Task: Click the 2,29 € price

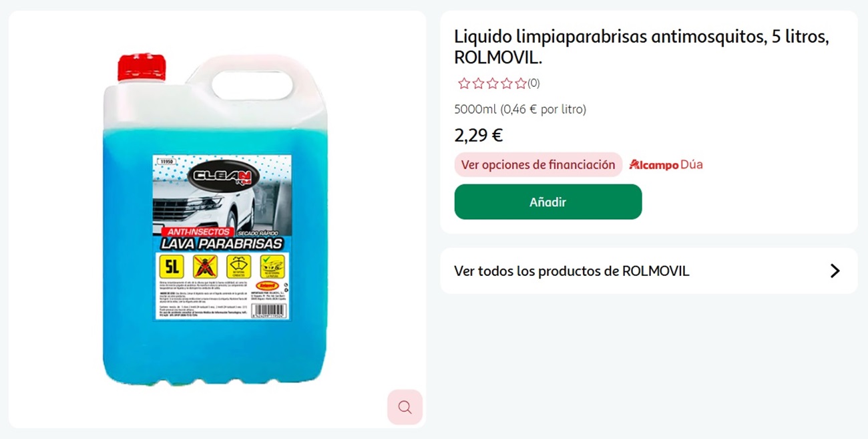Action: click(479, 135)
